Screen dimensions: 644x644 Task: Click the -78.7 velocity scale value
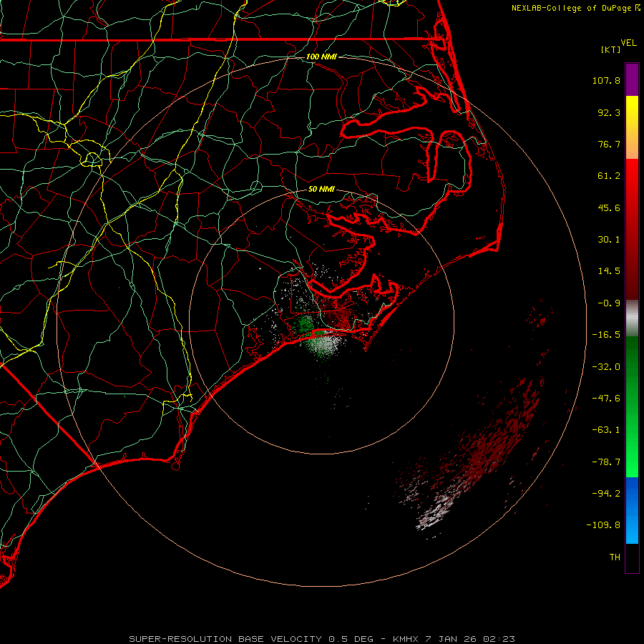606,462
